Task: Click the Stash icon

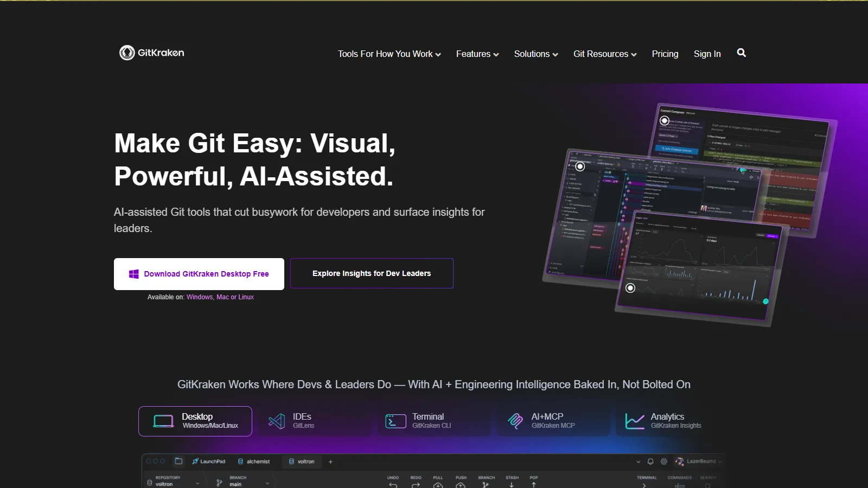Action: 511,485
